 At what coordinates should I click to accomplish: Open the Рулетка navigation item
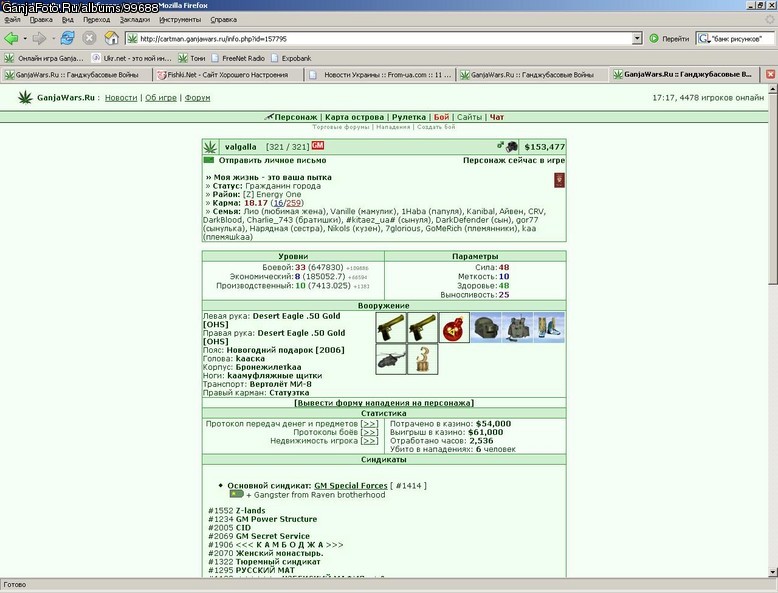(x=409, y=117)
